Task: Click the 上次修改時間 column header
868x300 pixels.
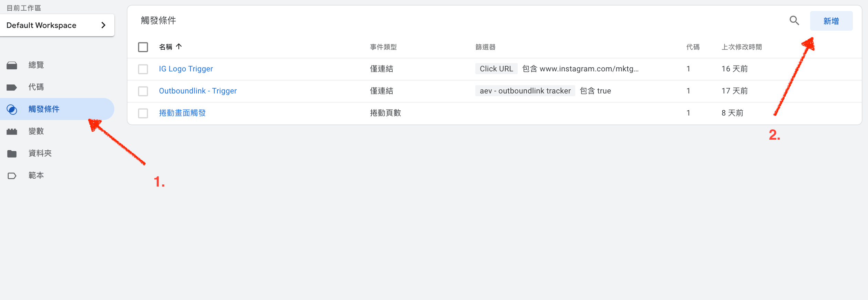Action: click(x=742, y=47)
